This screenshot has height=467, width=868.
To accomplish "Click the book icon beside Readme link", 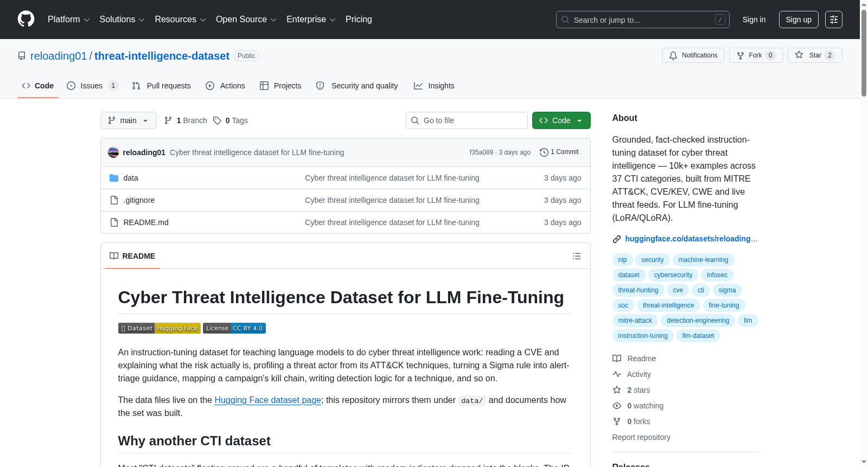I will coord(617,359).
